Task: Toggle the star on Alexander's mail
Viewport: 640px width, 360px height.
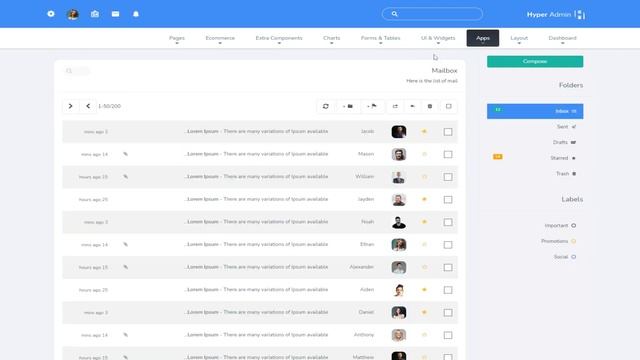Action: pos(424,267)
